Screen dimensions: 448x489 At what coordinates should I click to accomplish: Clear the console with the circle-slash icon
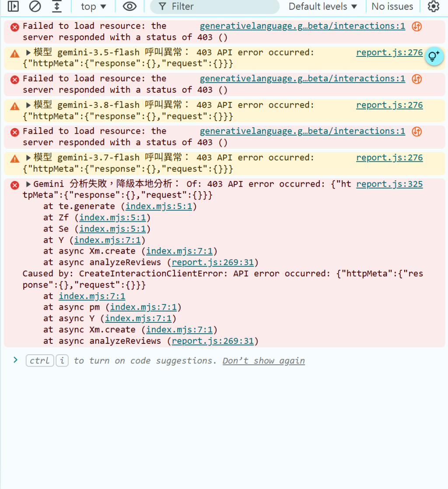tap(35, 6)
